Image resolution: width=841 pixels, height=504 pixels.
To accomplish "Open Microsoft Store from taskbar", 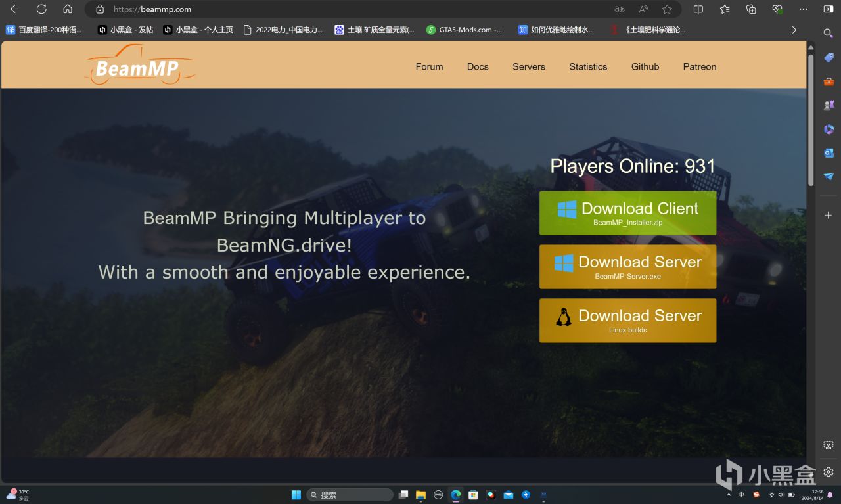I will coord(473,495).
